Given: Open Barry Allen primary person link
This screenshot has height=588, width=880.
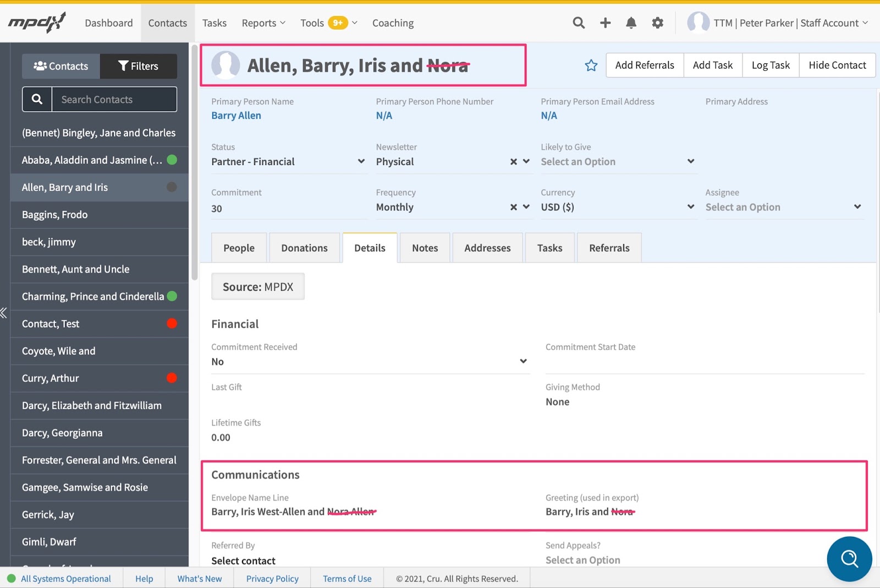Looking at the screenshot, I should pos(236,116).
